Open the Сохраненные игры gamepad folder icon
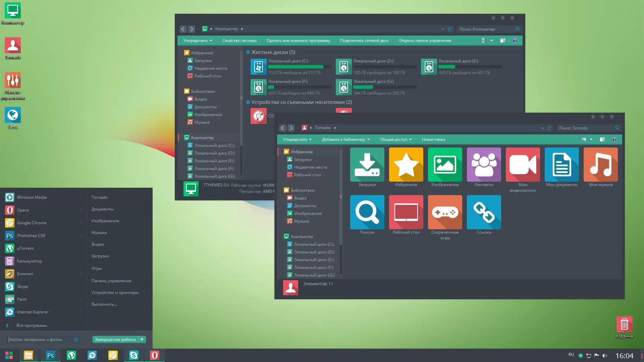The height and width of the screenshot is (362, 644). click(445, 212)
